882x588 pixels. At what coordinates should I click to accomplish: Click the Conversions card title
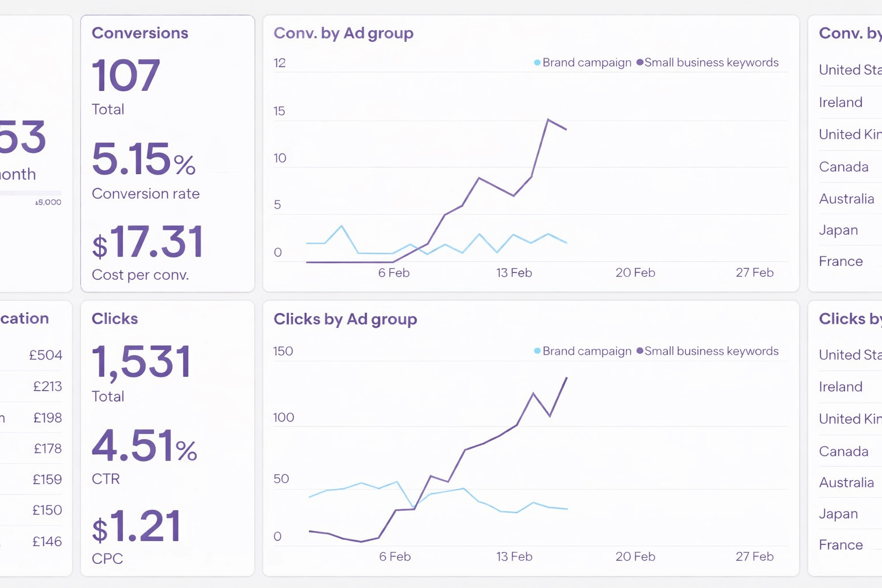click(140, 33)
